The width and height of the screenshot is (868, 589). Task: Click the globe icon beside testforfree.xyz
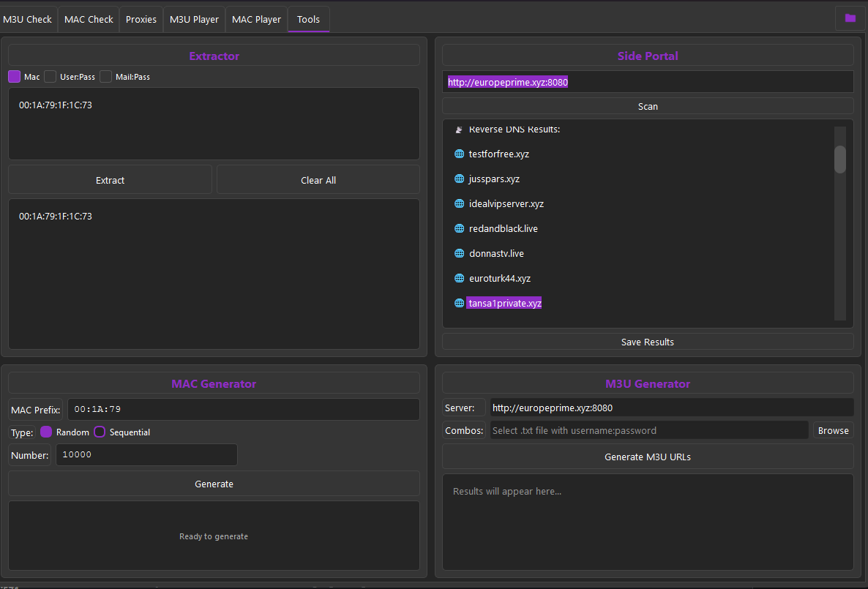click(x=458, y=154)
